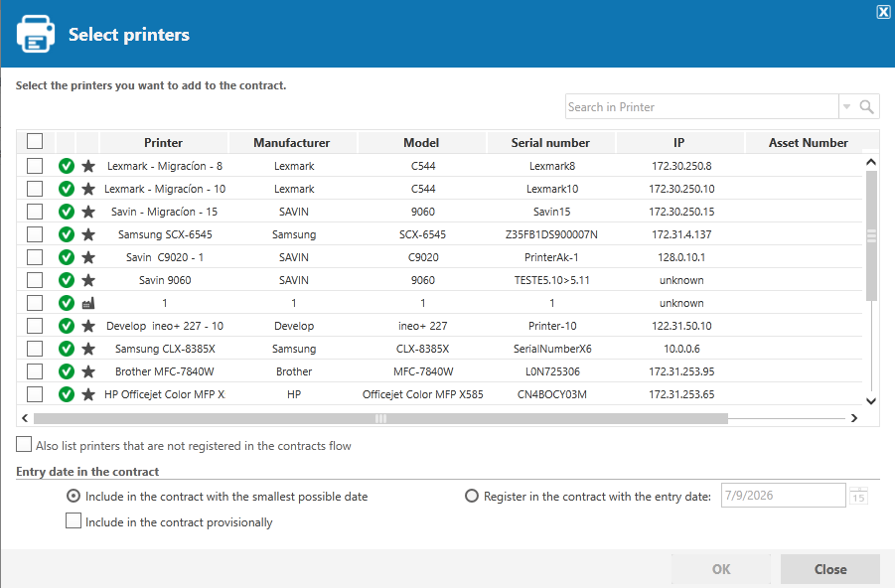
Task: Click the scroll-left arrow under the table
Action: pos(25,418)
